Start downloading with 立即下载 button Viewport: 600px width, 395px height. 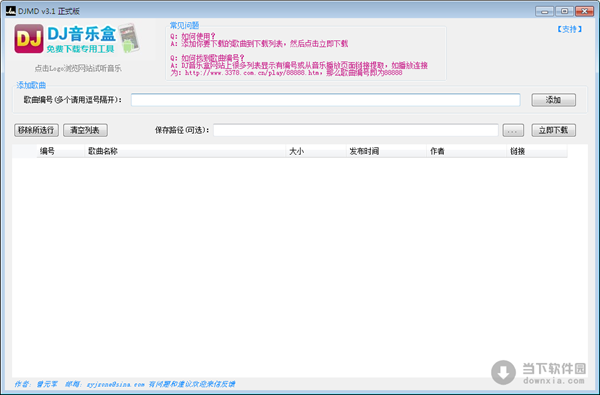click(553, 130)
